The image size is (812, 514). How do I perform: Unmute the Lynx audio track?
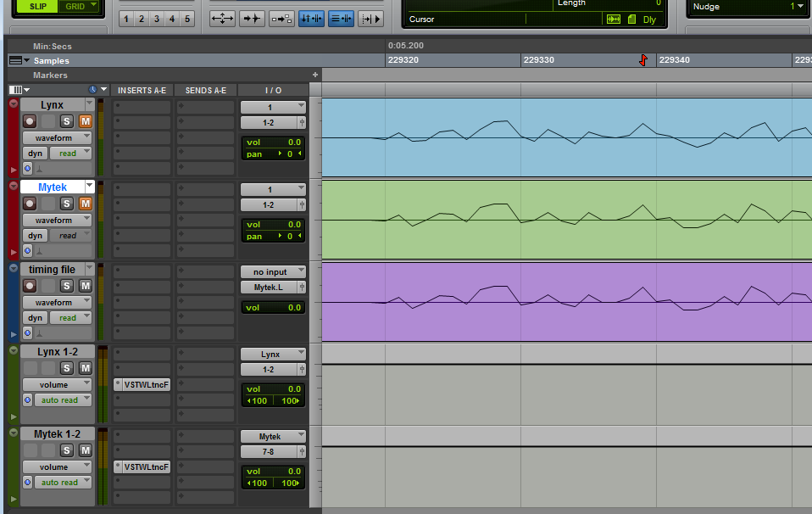[86, 121]
